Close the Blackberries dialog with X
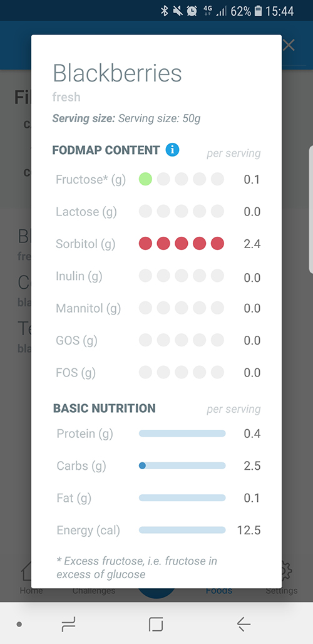313x644 pixels. [x=289, y=45]
